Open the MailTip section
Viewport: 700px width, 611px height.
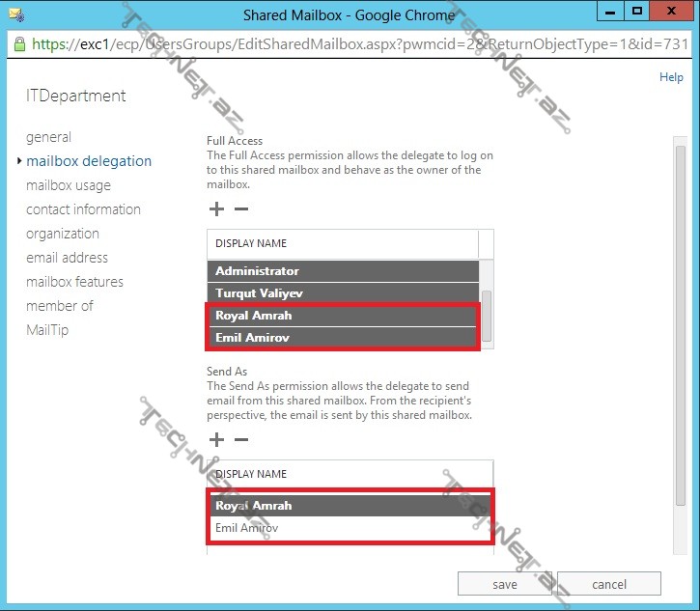[x=47, y=330]
